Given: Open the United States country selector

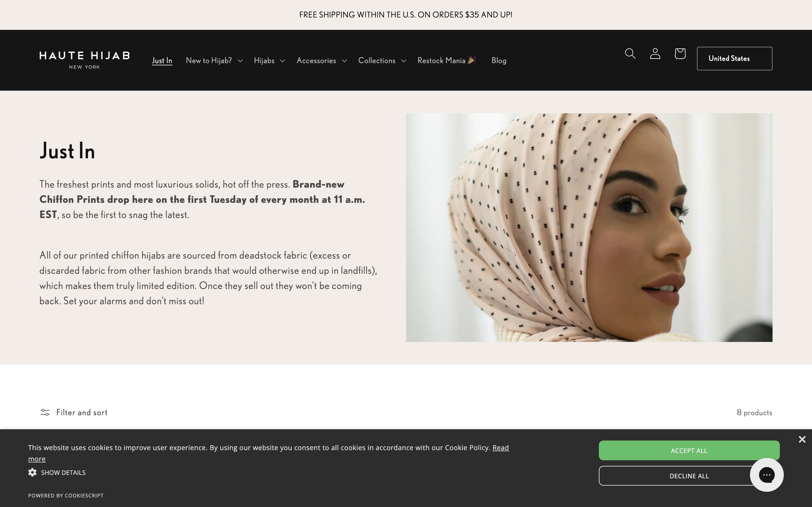Looking at the screenshot, I should click(x=734, y=58).
